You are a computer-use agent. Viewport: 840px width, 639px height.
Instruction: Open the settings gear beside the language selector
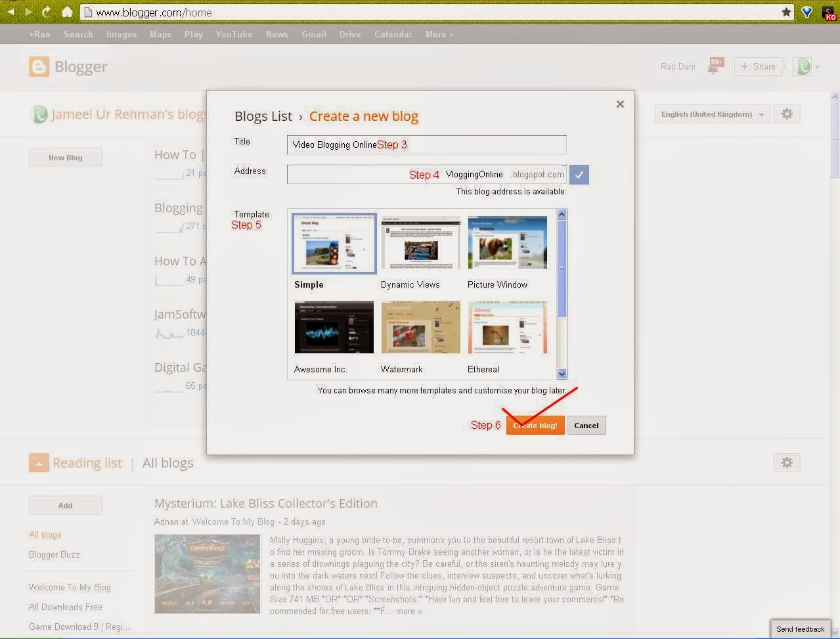pos(787,114)
